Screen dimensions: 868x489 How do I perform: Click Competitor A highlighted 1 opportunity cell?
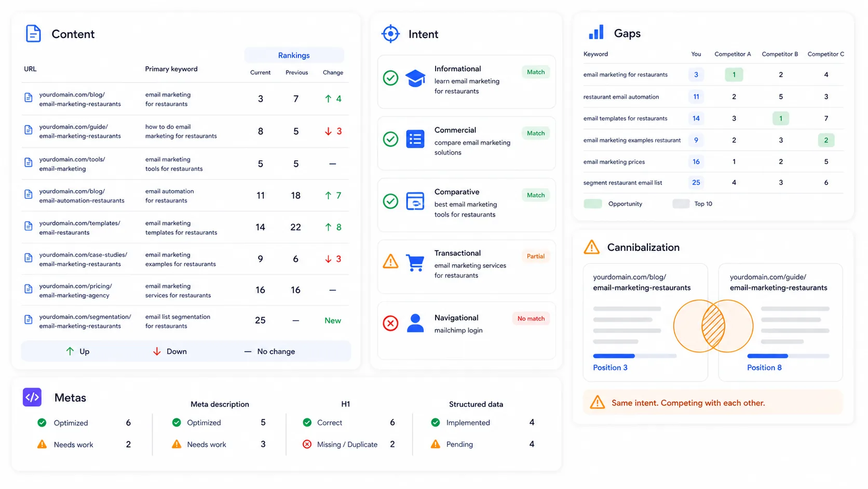click(734, 75)
